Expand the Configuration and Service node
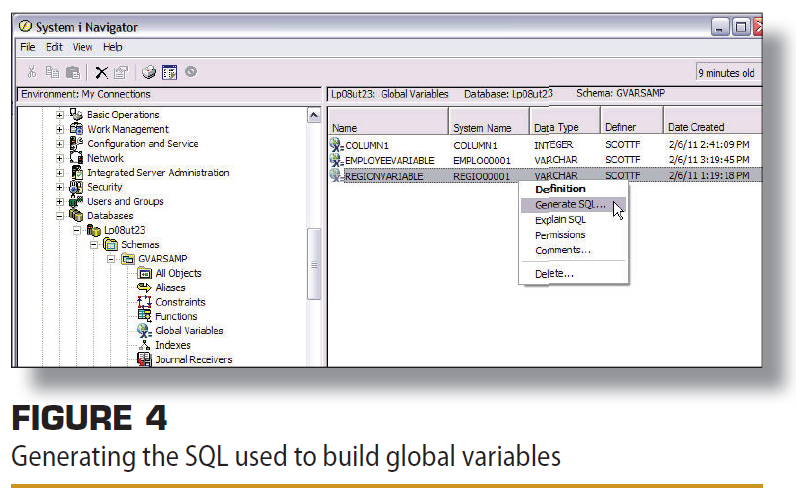 tap(59, 144)
